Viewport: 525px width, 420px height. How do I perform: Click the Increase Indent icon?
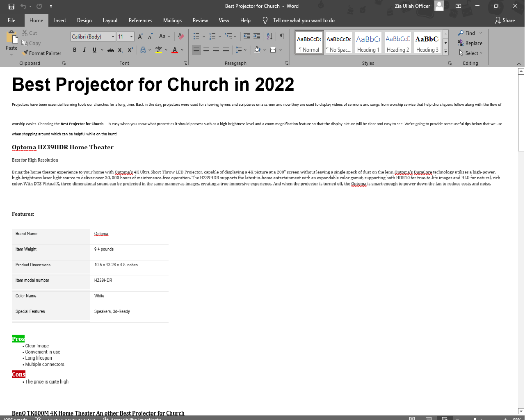(x=257, y=37)
